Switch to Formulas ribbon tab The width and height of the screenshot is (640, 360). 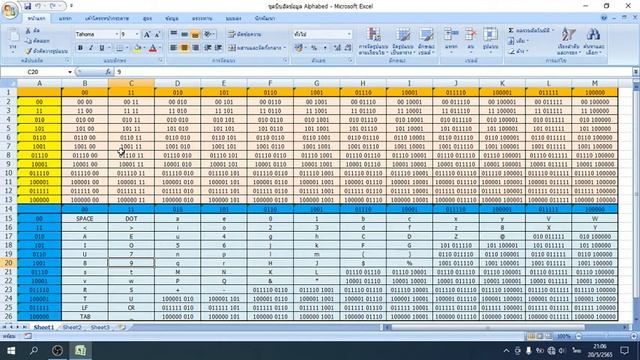coord(147,19)
